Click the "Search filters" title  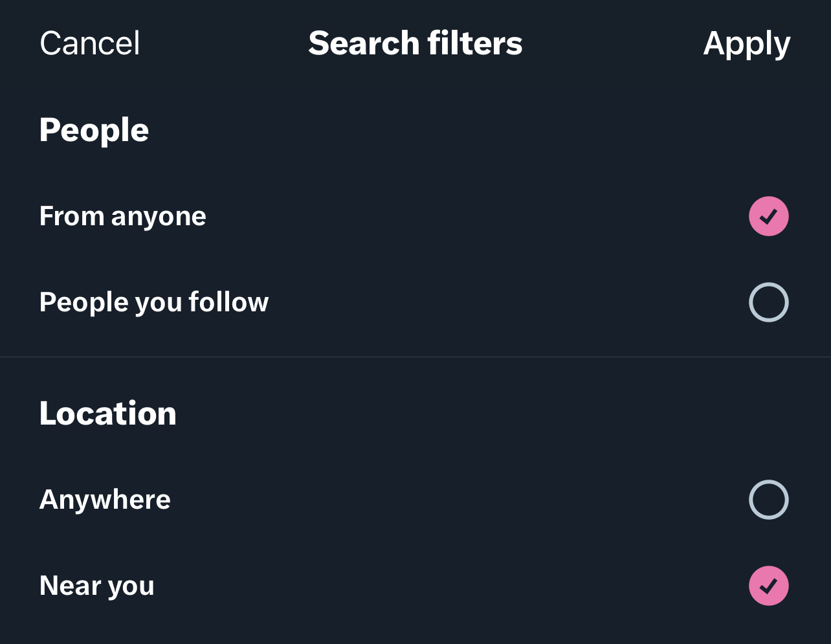click(415, 43)
